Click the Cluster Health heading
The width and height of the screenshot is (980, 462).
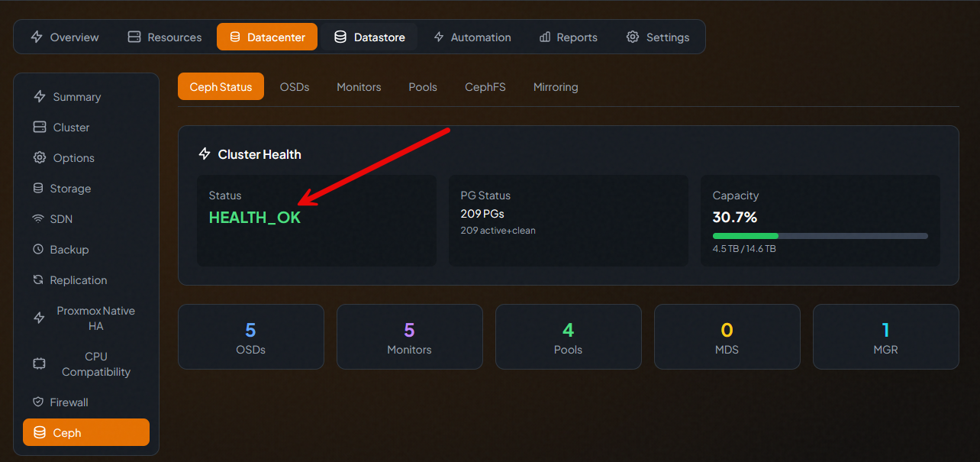260,154
